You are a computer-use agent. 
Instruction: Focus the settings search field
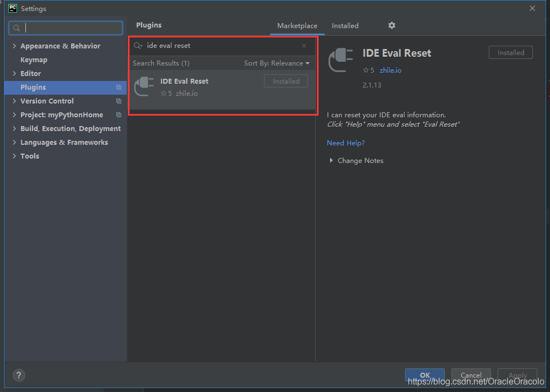[66, 28]
